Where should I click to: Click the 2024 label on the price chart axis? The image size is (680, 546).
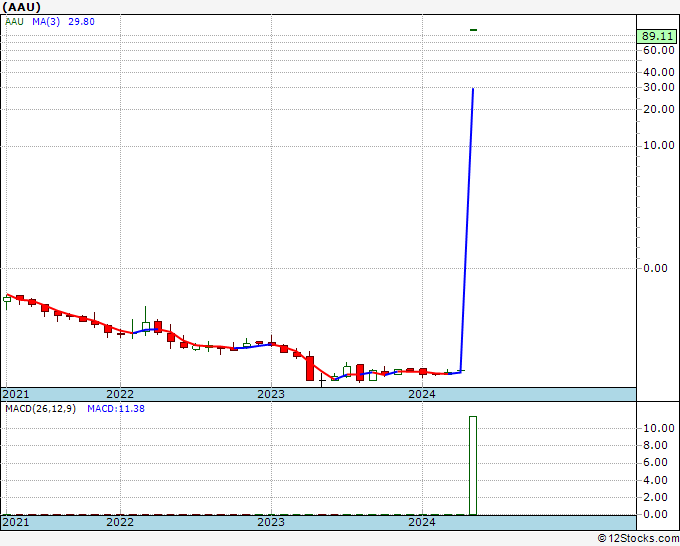pos(422,394)
